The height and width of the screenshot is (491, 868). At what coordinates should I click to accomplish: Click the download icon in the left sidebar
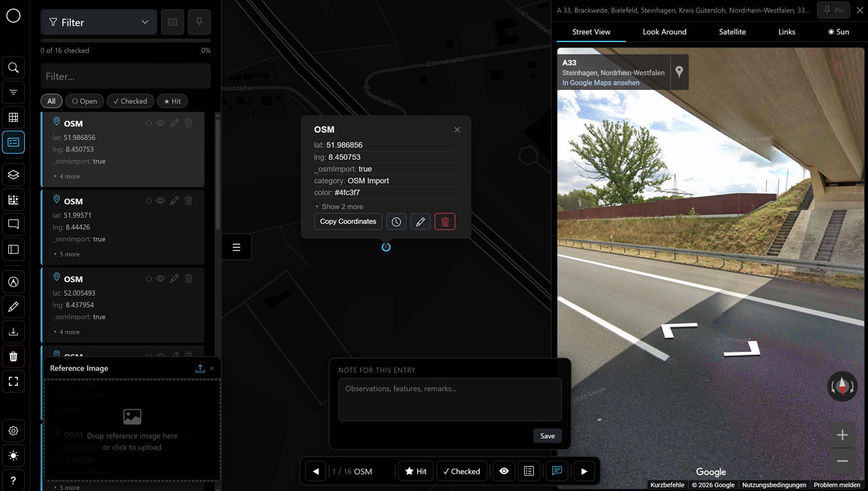[13, 332]
